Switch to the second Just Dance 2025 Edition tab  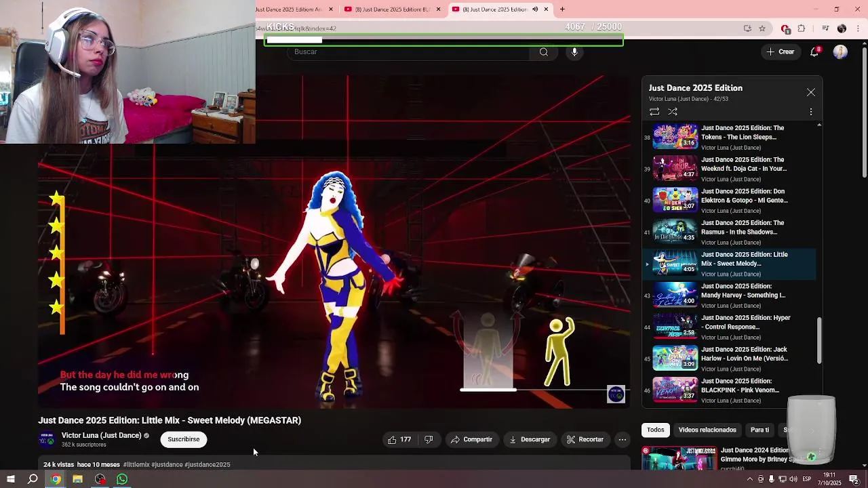[x=393, y=9]
